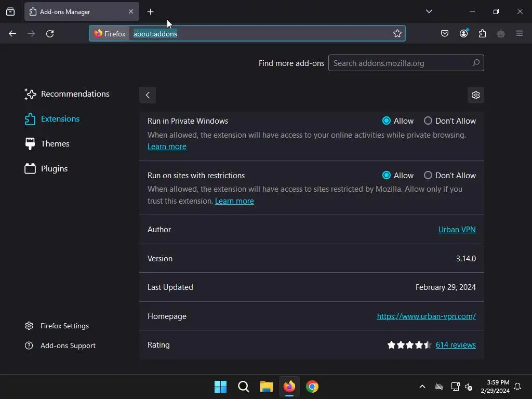Click the add-ons search magnifier icon
Viewport: 532px width, 399px height.
coord(476,63)
